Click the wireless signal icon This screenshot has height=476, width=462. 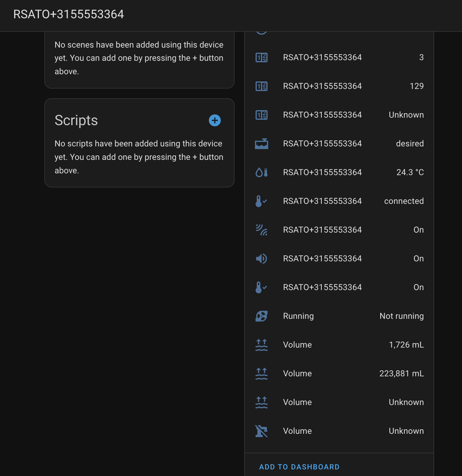click(261, 230)
